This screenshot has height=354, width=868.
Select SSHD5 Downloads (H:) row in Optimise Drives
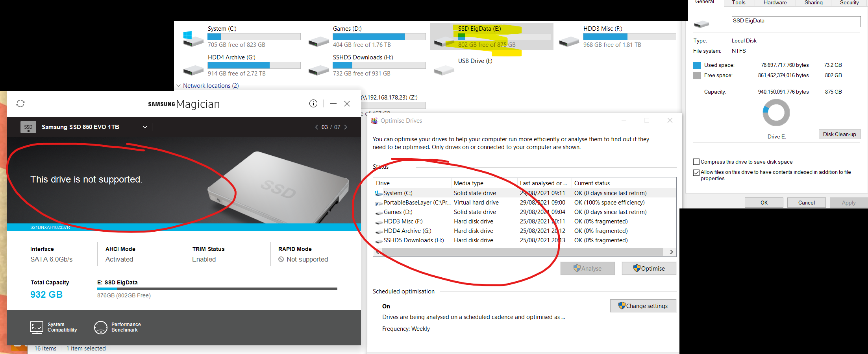[524, 240]
